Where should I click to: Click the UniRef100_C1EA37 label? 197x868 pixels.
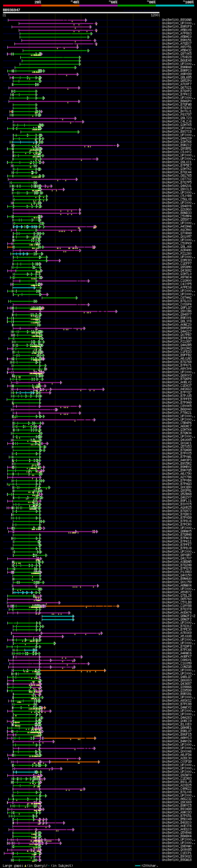177,386
